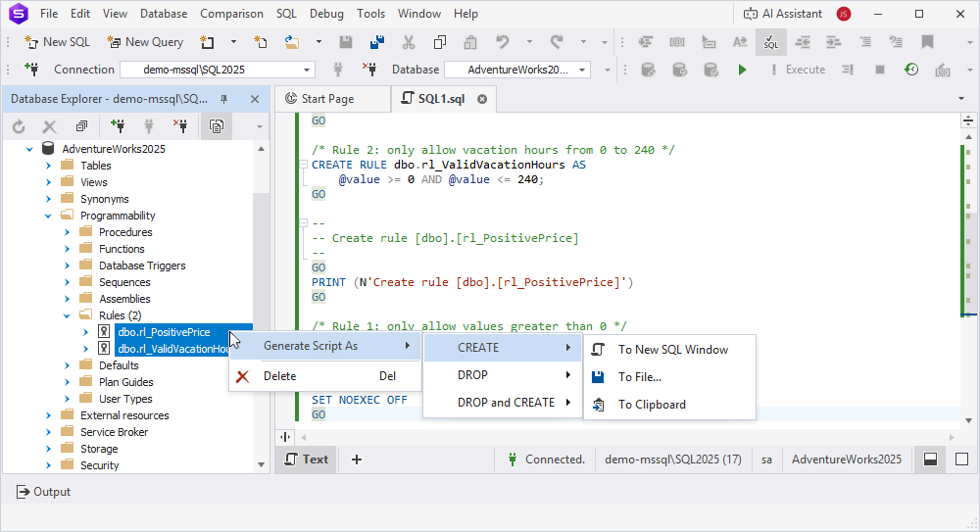Expand the Functions folder

point(67,249)
